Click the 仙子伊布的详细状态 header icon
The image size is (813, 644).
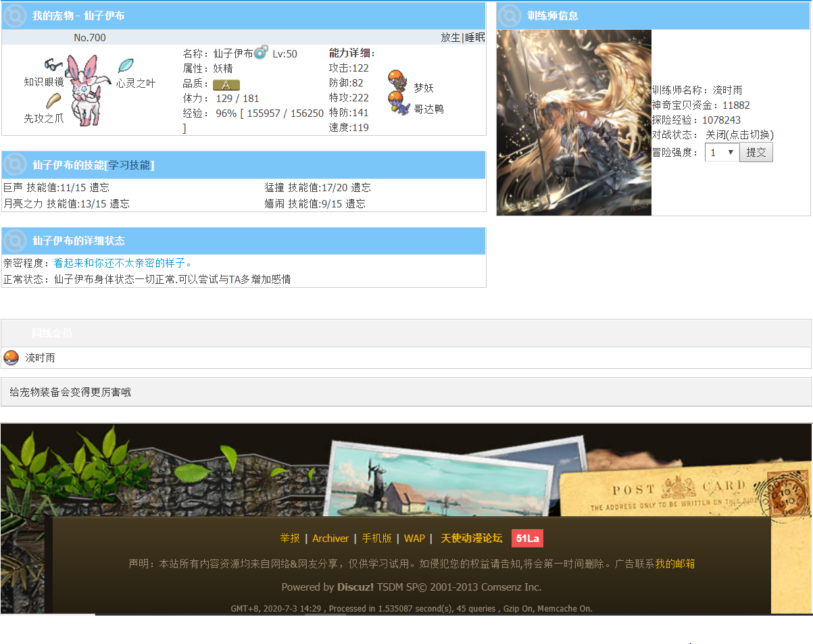tap(15, 241)
